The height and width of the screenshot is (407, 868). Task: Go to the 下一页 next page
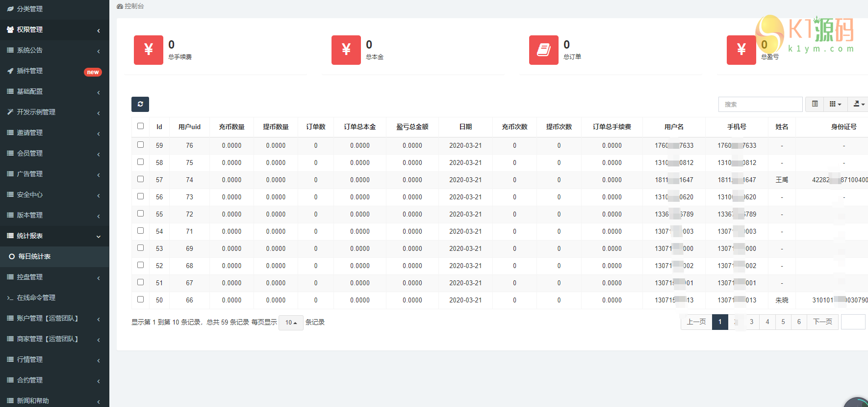[x=823, y=322]
